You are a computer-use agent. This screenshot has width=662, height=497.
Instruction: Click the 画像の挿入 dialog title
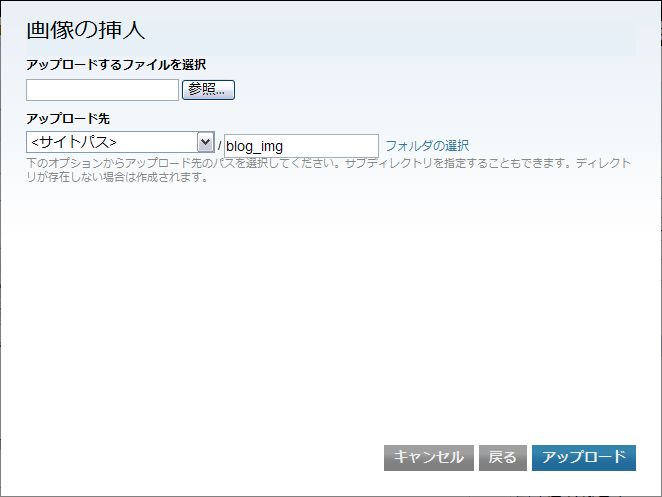[86, 30]
